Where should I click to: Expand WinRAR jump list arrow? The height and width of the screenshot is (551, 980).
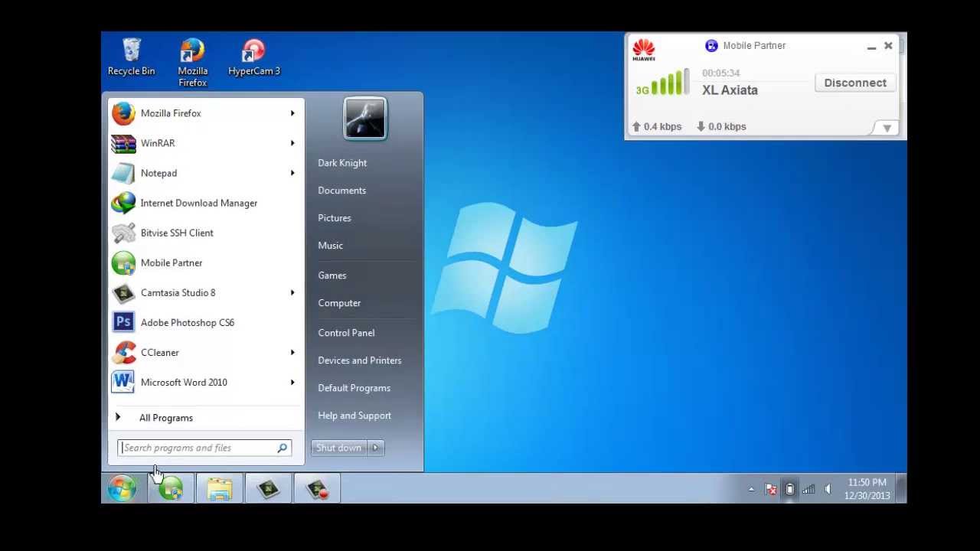coord(292,143)
